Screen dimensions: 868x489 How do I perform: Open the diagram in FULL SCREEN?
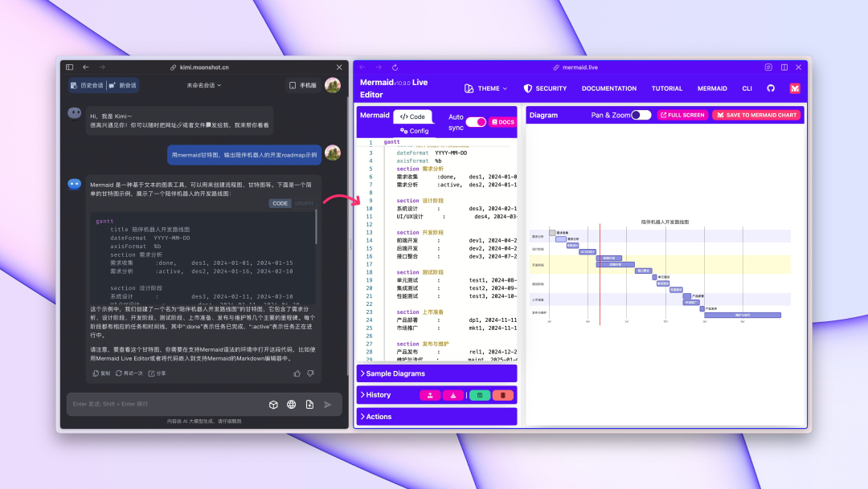coord(682,115)
